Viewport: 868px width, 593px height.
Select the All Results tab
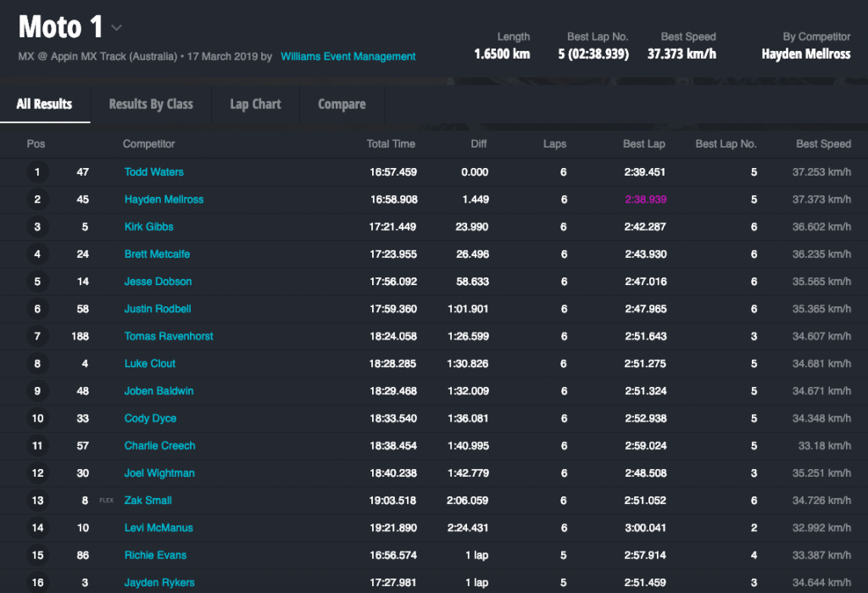(x=44, y=104)
